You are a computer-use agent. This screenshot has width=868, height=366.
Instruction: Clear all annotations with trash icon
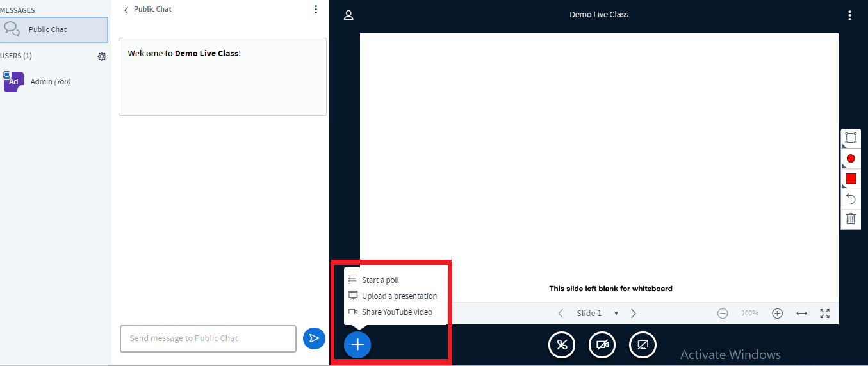tap(850, 219)
